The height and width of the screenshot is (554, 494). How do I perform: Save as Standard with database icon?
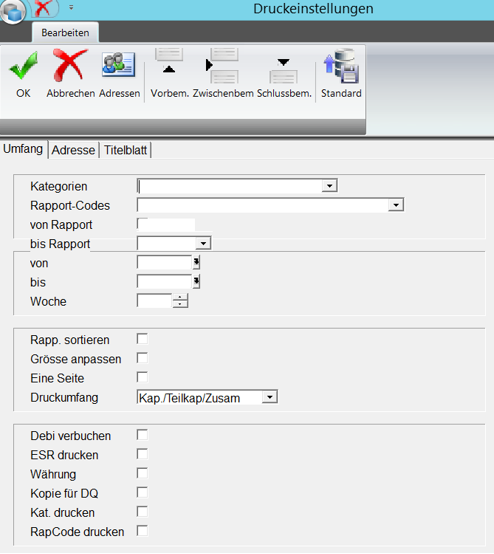(x=341, y=66)
